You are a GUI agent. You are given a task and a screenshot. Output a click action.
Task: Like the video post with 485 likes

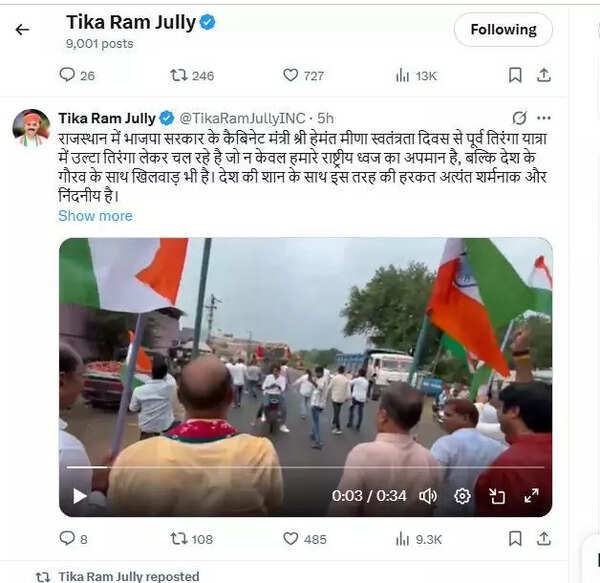click(305, 539)
